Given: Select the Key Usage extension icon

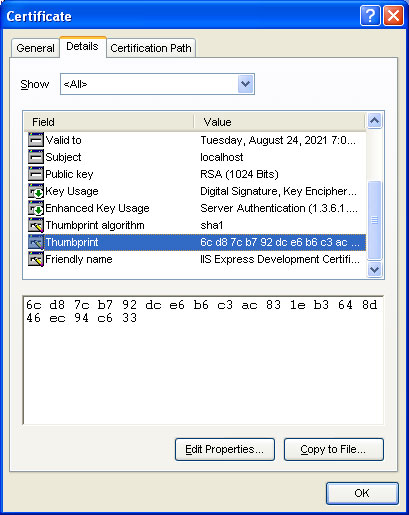Looking at the screenshot, I should [x=36, y=191].
